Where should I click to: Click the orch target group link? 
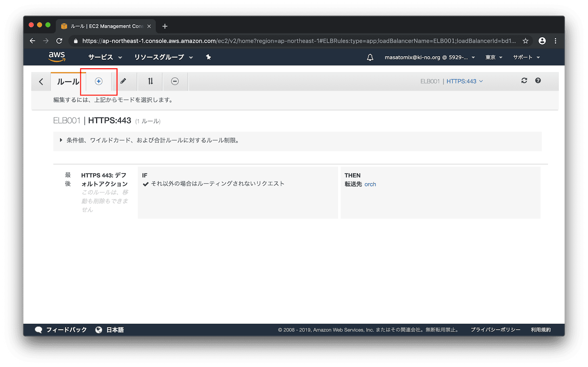coord(370,184)
